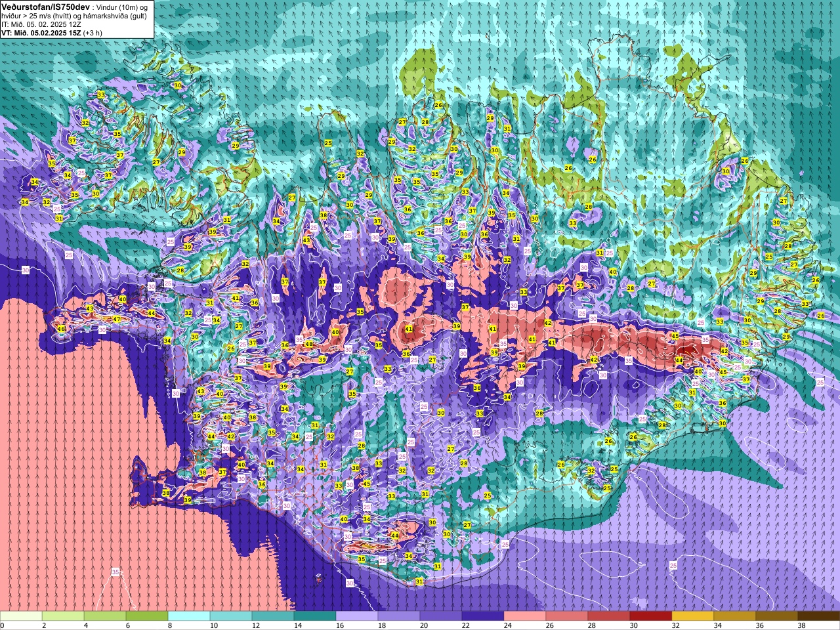Select the dark teal 14–16 legend swatch
Viewport: 840px width, 630px height.
tap(315, 616)
